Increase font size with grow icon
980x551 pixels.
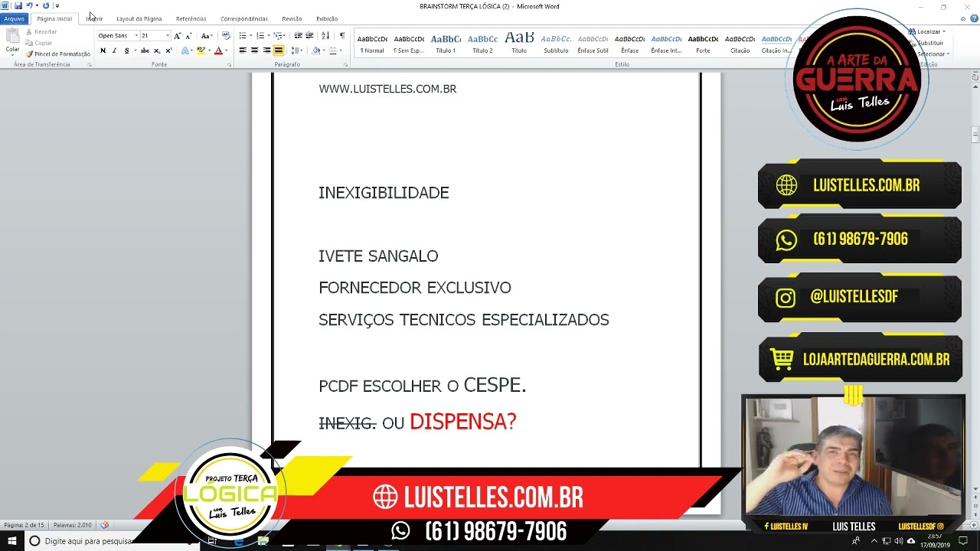[x=178, y=36]
